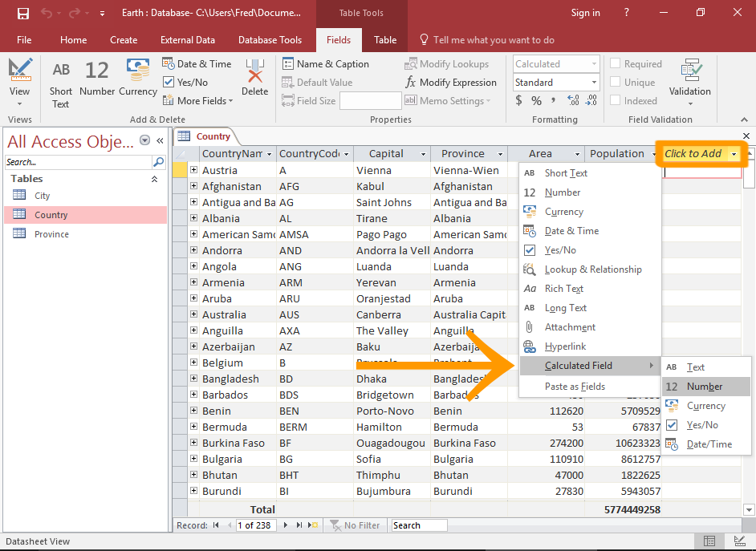The image size is (756, 551).
Task: Apply percent formatting to the field
Action: pyautogui.click(x=535, y=100)
